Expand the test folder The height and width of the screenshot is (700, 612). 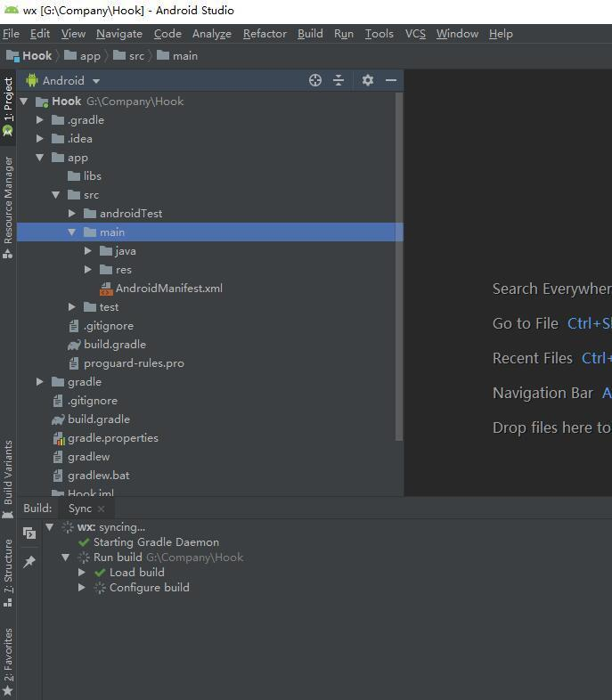[x=72, y=307]
